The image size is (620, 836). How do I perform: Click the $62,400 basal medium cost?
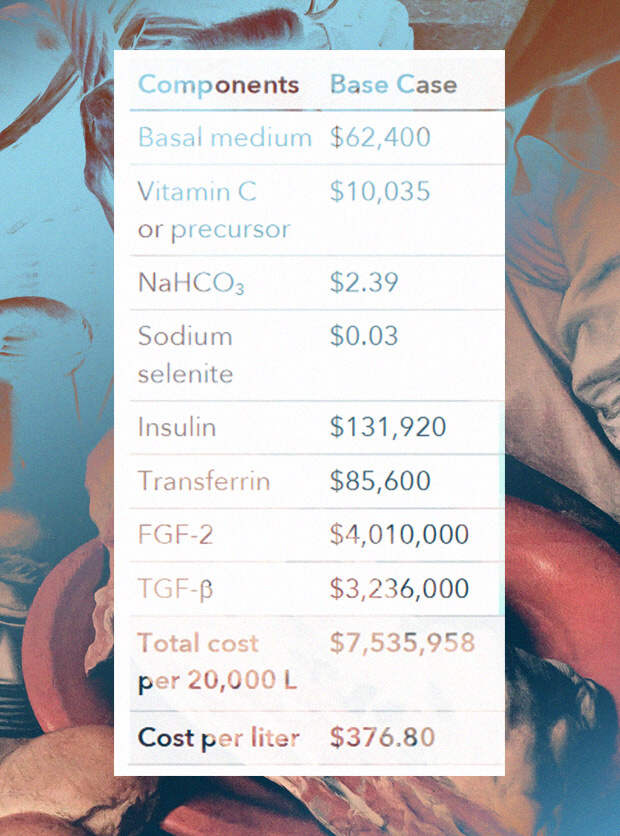[x=380, y=137]
